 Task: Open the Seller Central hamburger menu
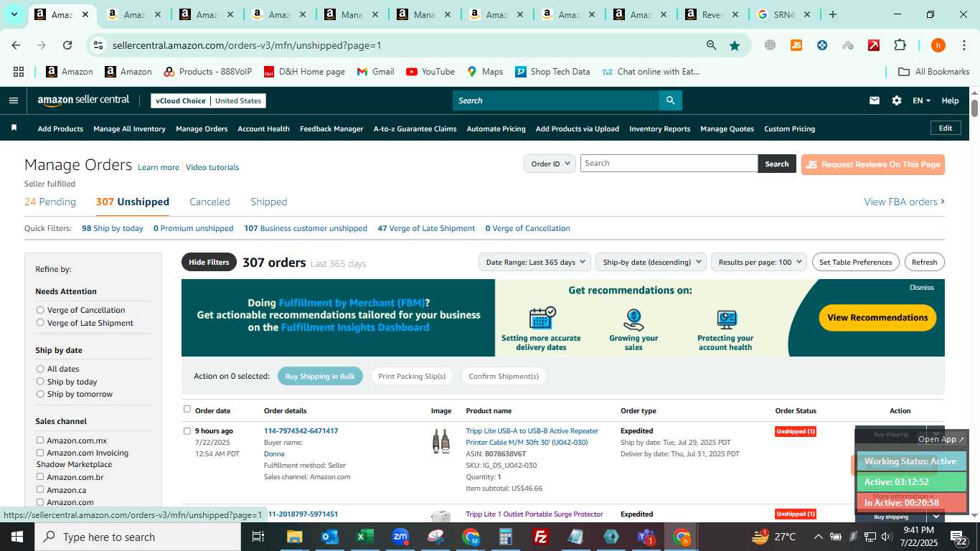click(13, 100)
